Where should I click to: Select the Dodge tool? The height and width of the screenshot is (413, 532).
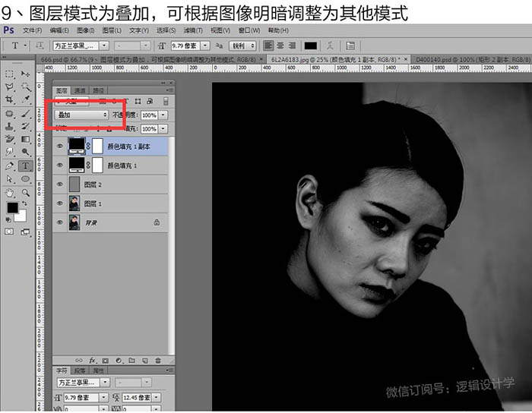25,152
